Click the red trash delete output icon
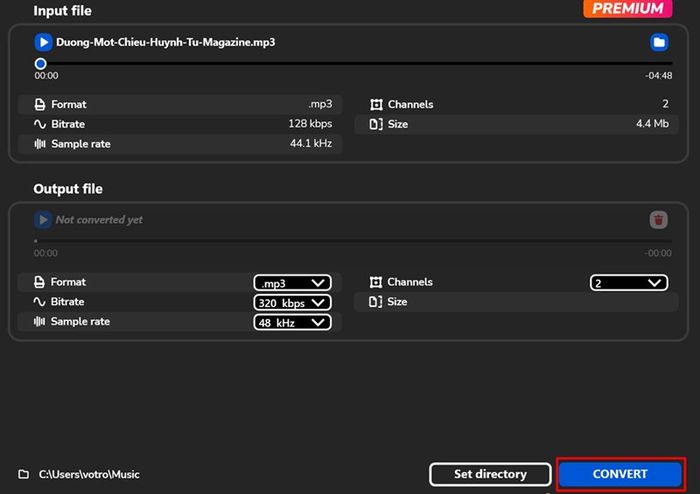 (658, 220)
